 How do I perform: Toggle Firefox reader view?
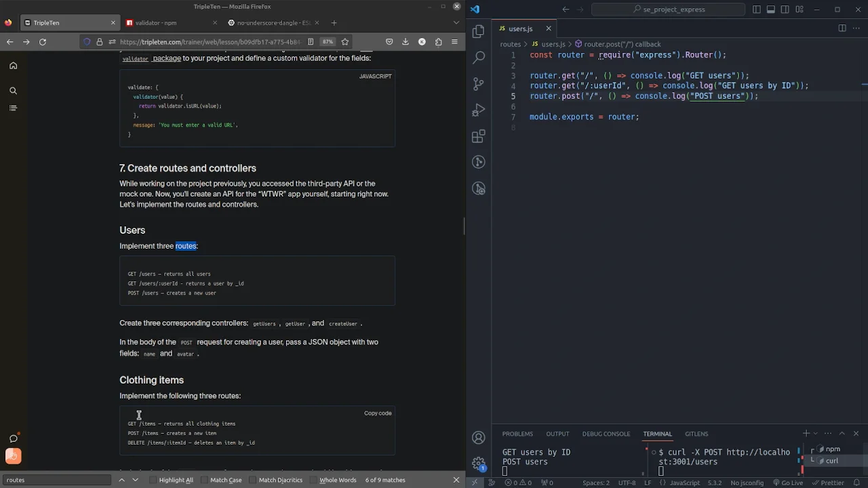coord(311,41)
